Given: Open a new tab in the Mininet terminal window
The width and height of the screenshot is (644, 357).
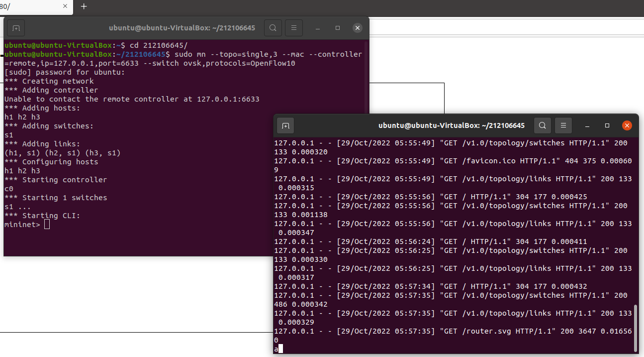Looking at the screenshot, I should [16, 28].
